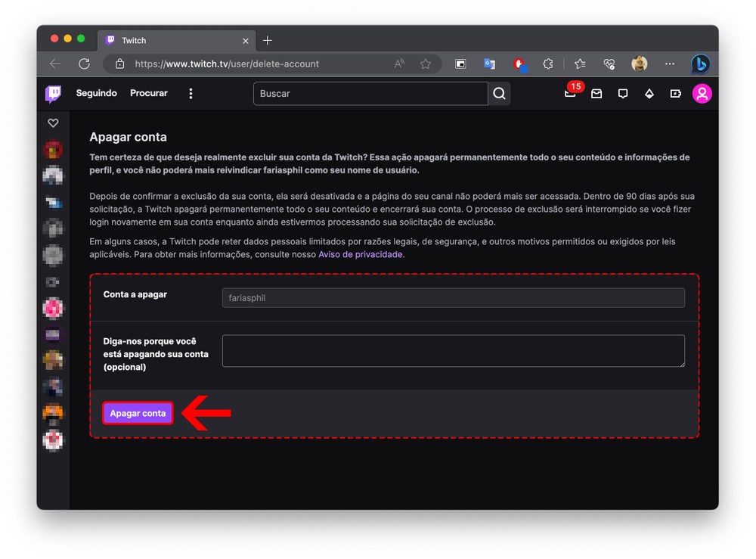Screen dimensions: 756x559
Task: Open the notifications inbox envelope icon
Action: click(596, 94)
